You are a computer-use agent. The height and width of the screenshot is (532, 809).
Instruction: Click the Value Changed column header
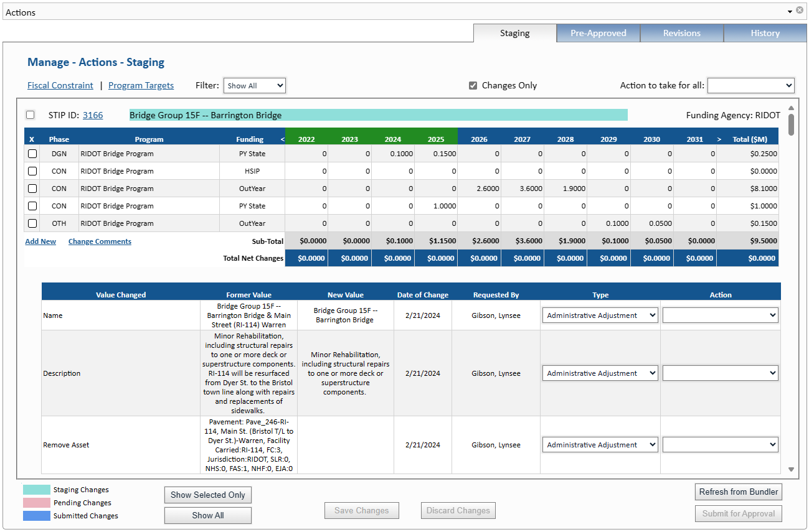point(121,295)
